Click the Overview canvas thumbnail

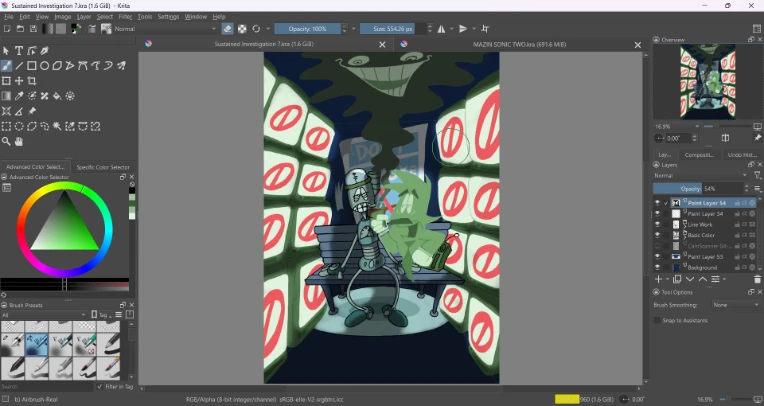click(x=708, y=81)
